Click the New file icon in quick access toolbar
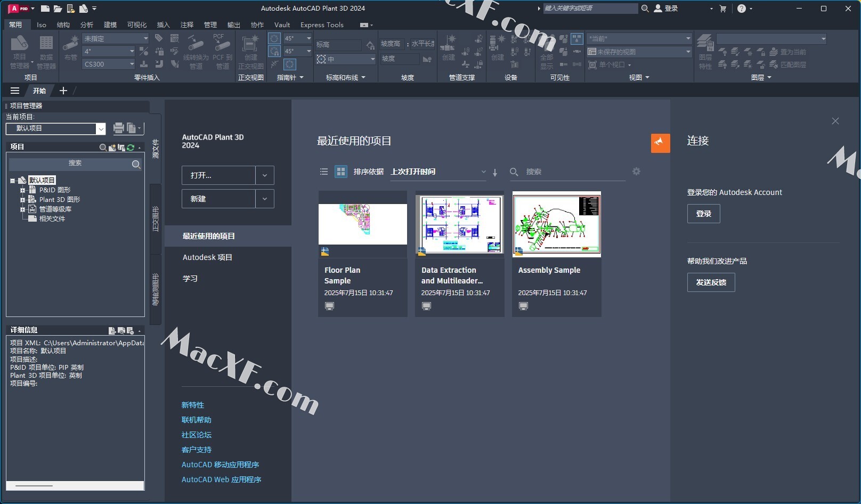The image size is (861, 504). (x=45, y=9)
